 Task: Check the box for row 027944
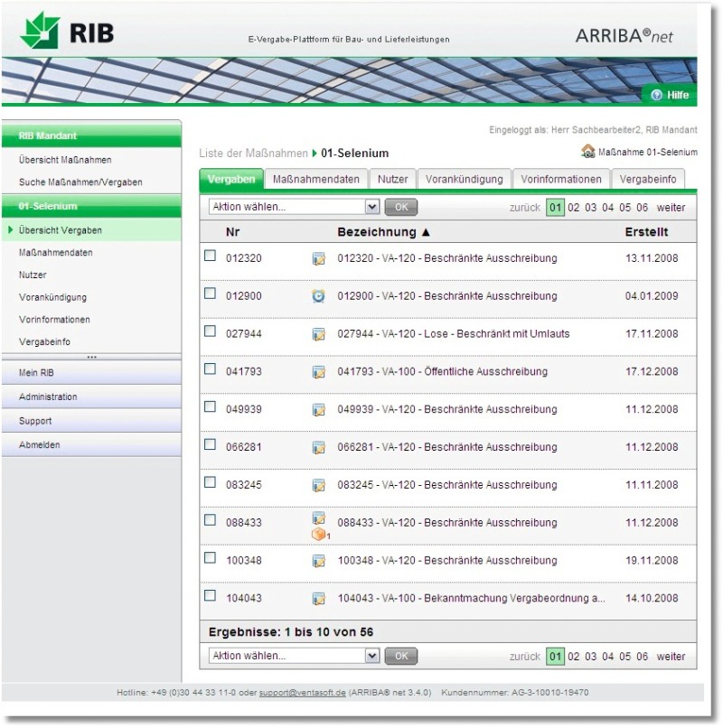(210, 331)
